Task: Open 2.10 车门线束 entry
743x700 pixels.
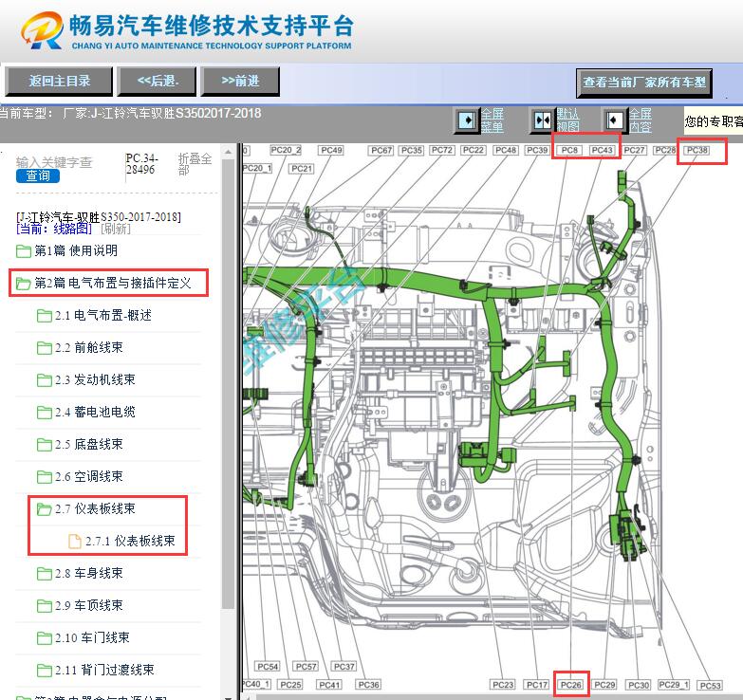Action: (92, 637)
